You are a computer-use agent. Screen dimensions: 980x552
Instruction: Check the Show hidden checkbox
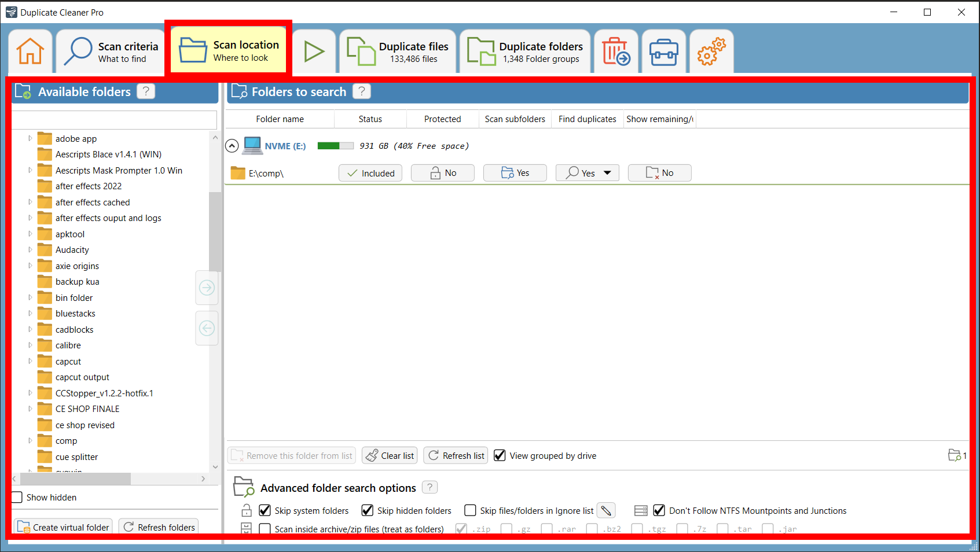coord(18,497)
